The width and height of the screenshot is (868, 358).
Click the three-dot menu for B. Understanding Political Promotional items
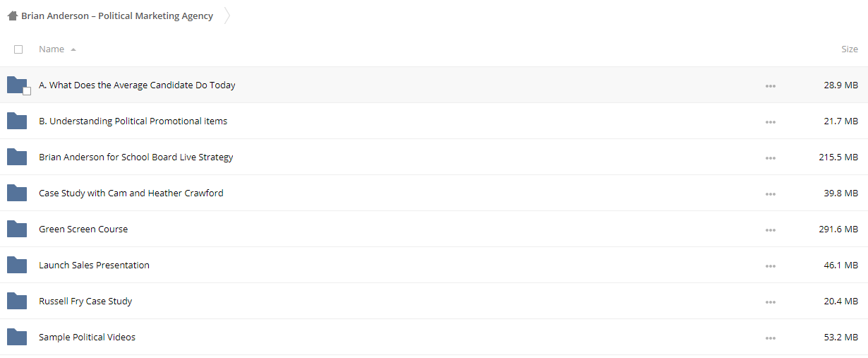click(x=770, y=122)
